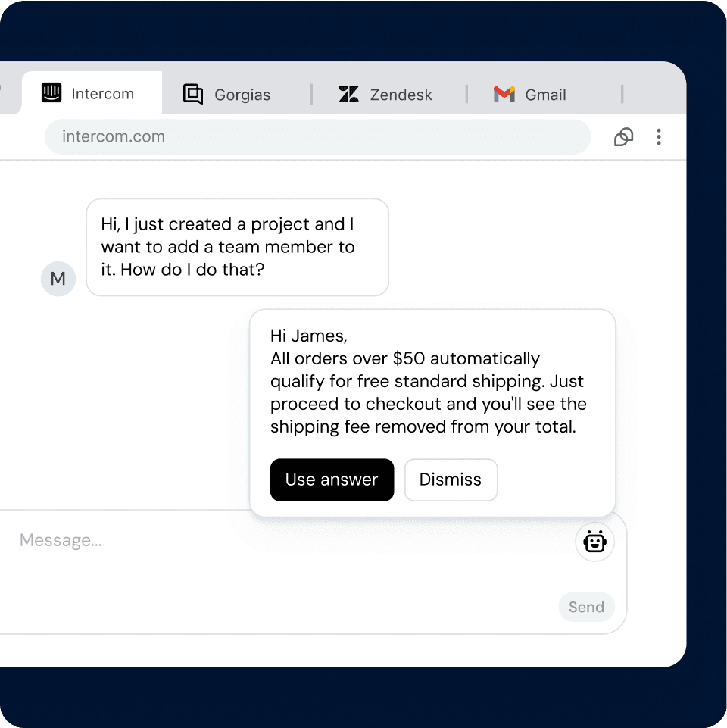The image size is (727, 728).
Task: Click the "Hi James," greeting line
Action: [309, 336]
